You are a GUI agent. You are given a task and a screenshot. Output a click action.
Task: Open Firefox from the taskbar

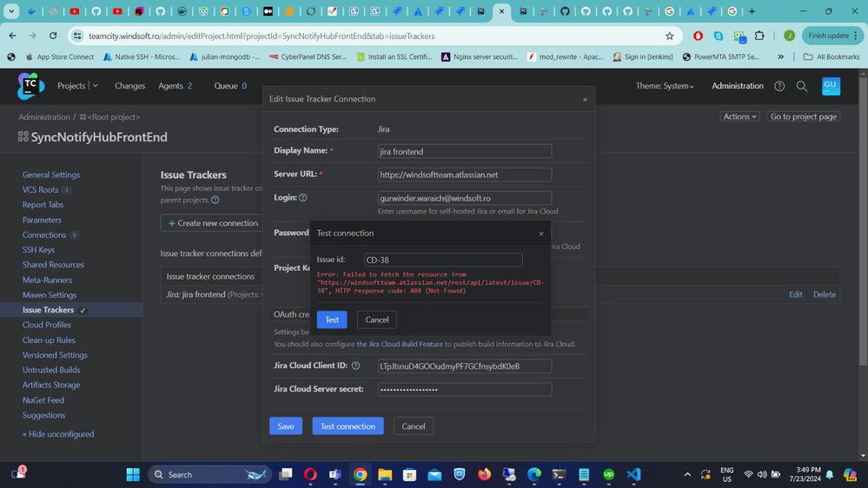[484, 474]
